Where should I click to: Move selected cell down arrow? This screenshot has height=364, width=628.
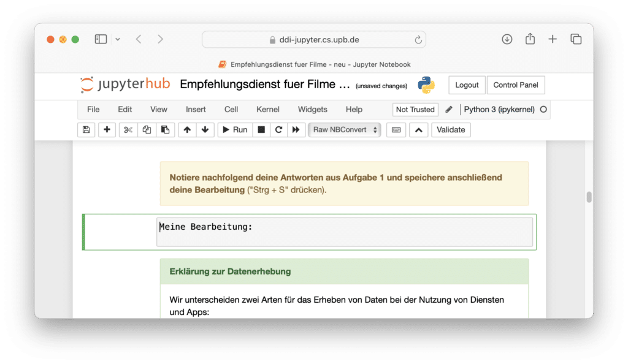tap(205, 129)
